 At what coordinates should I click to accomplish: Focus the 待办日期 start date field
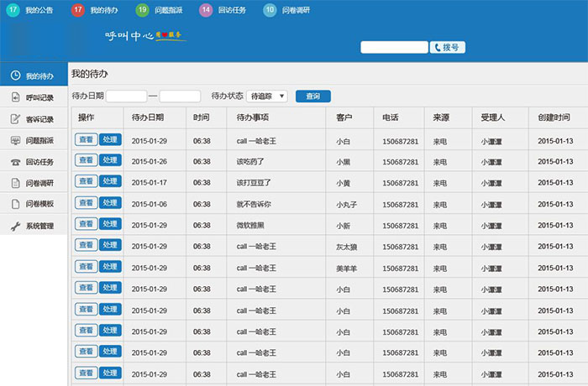(126, 96)
